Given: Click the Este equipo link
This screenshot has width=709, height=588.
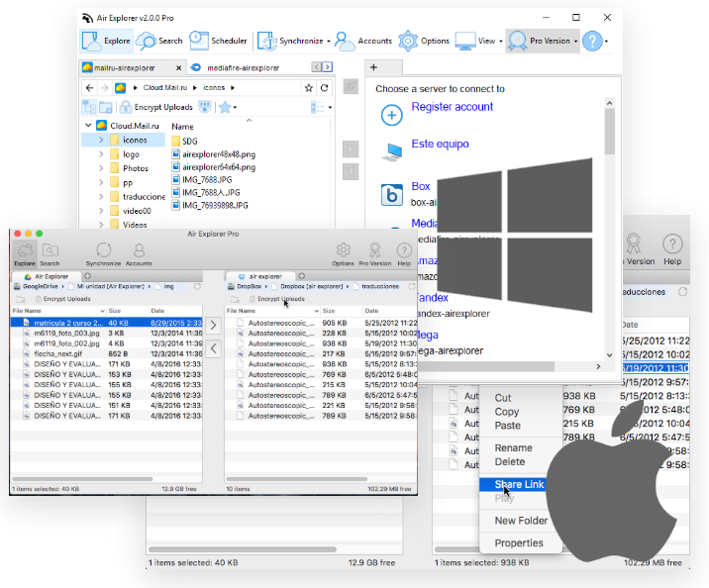Looking at the screenshot, I should [440, 144].
